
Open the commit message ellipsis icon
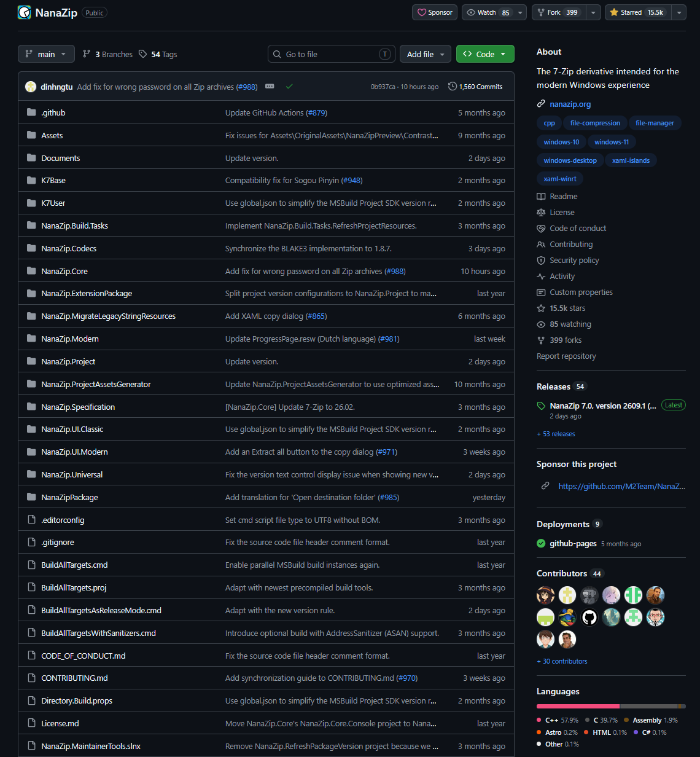click(x=270, y=87)
